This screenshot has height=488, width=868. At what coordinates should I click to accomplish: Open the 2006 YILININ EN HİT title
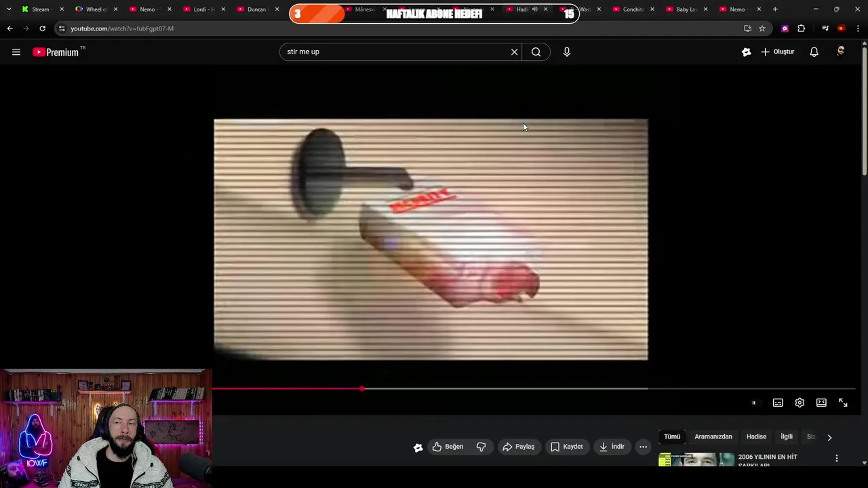pos(768,460)
